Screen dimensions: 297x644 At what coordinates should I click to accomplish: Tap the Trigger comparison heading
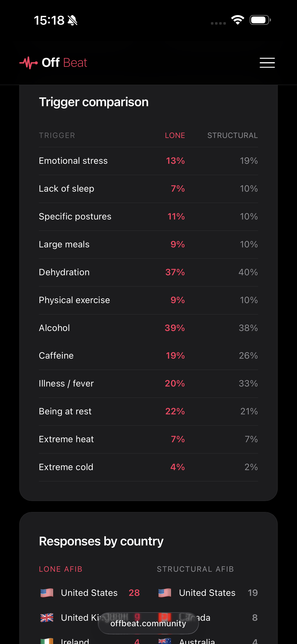coord(94,102)
